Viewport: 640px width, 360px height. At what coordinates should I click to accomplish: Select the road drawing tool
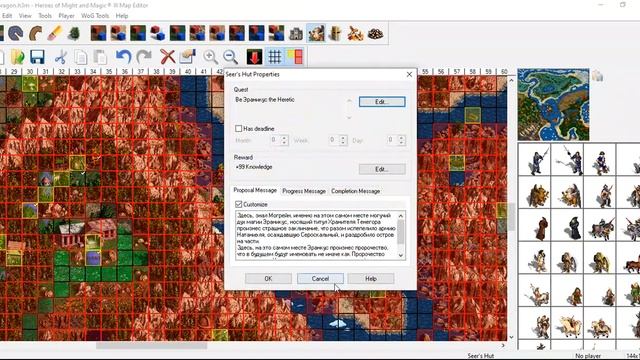tap(36, 33)
